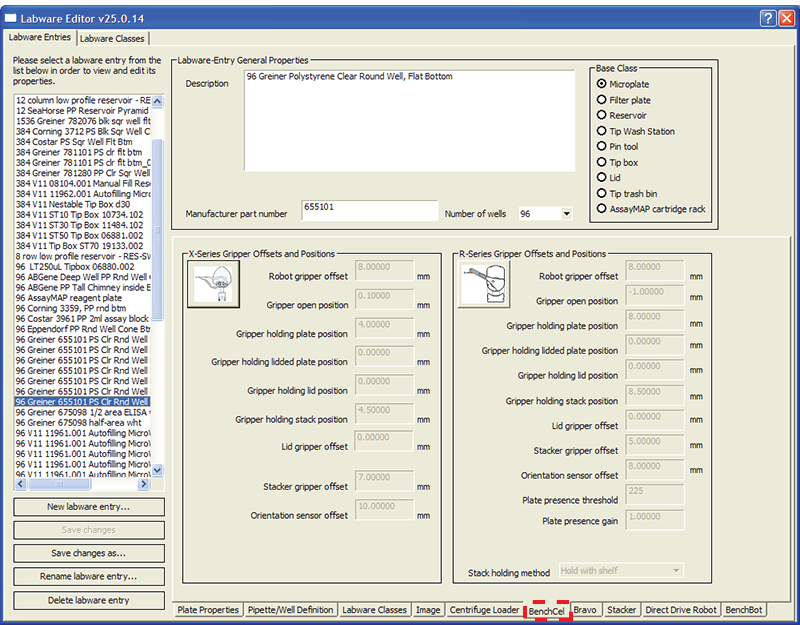Select the Filter plate base class
800x625 pixels.
pyautogui.click(x=602, y=100)
